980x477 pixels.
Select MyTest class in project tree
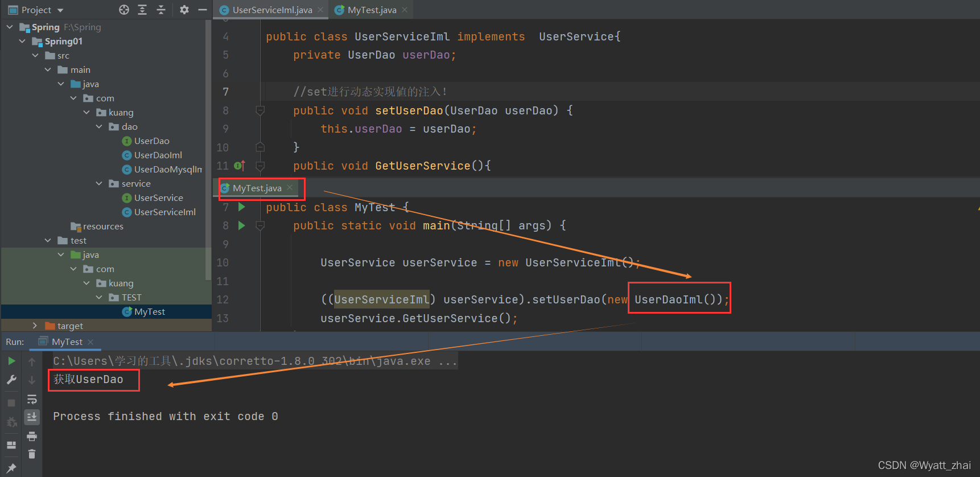point(144,311)
